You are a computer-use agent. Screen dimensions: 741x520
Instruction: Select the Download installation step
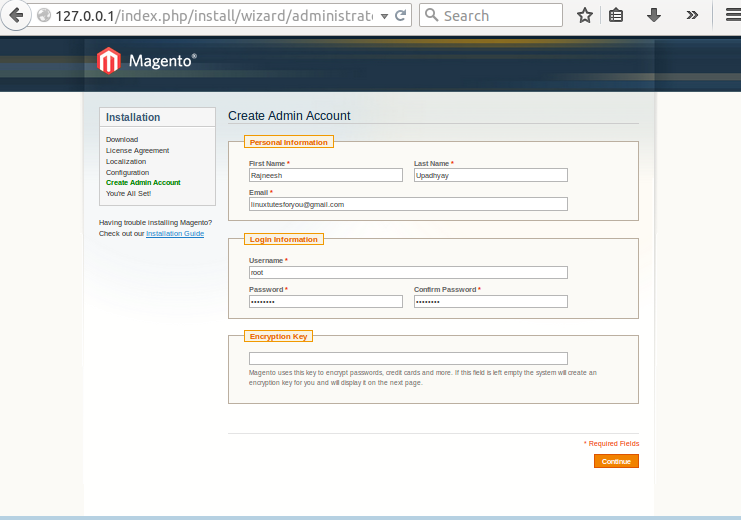pos(122,139)
